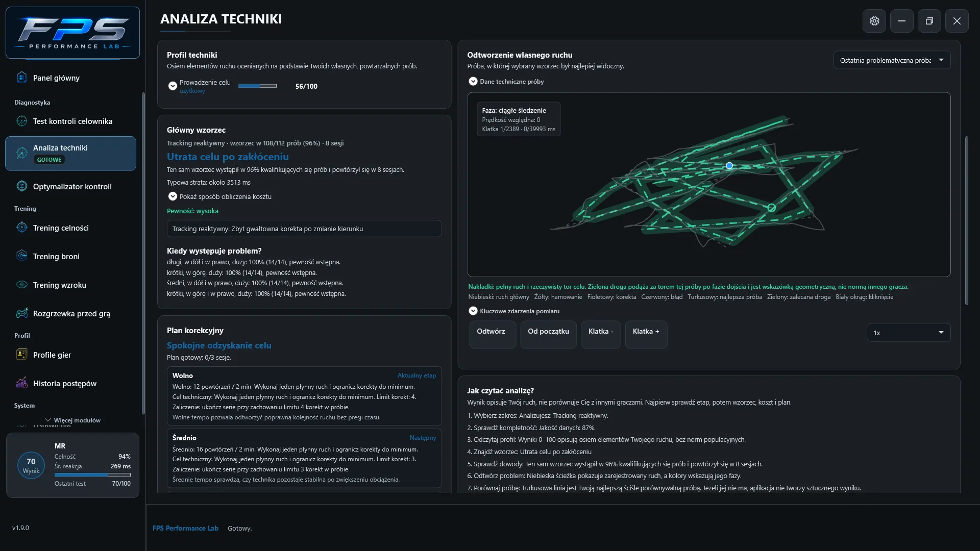Open Optymalizator kontroli menu item

(x=70, y=186)
